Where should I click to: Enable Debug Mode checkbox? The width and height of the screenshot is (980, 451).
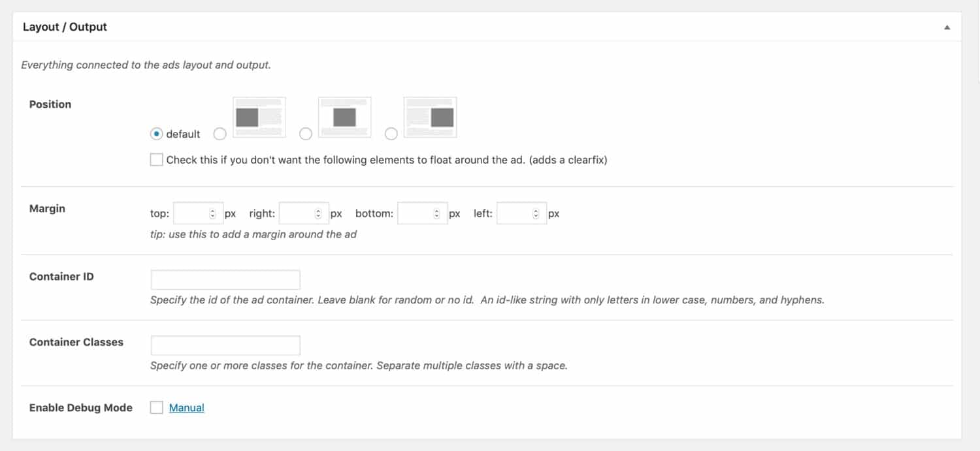click(x=156, y=407)
